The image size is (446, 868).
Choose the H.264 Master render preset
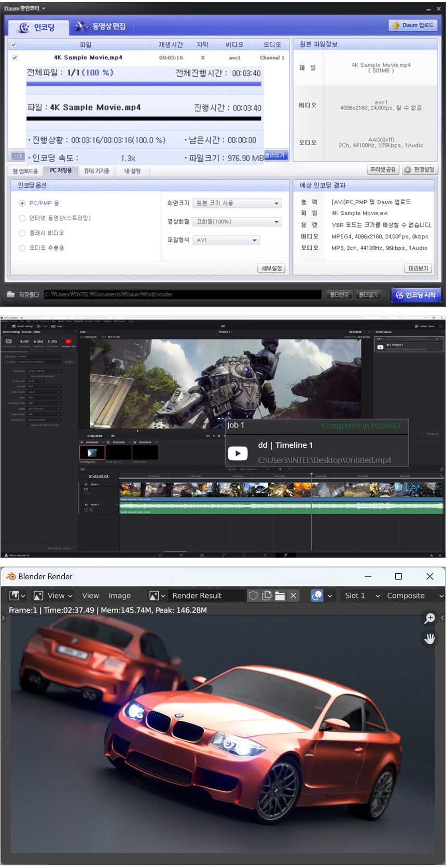click(x=24, y=343)
